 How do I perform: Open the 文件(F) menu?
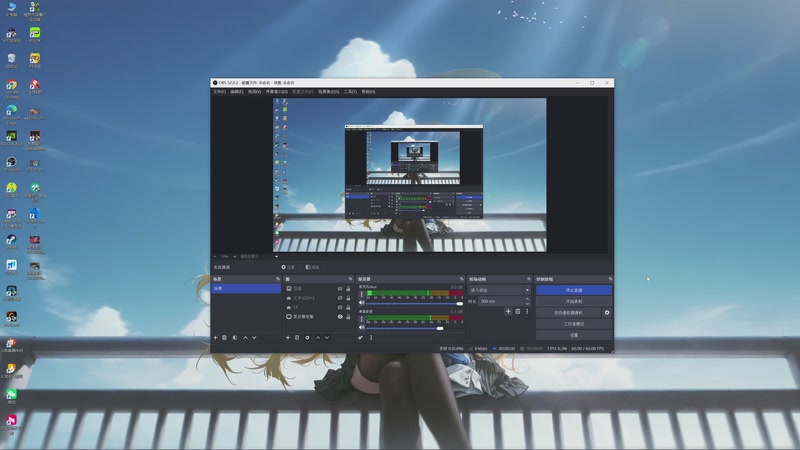click(219, 92)
